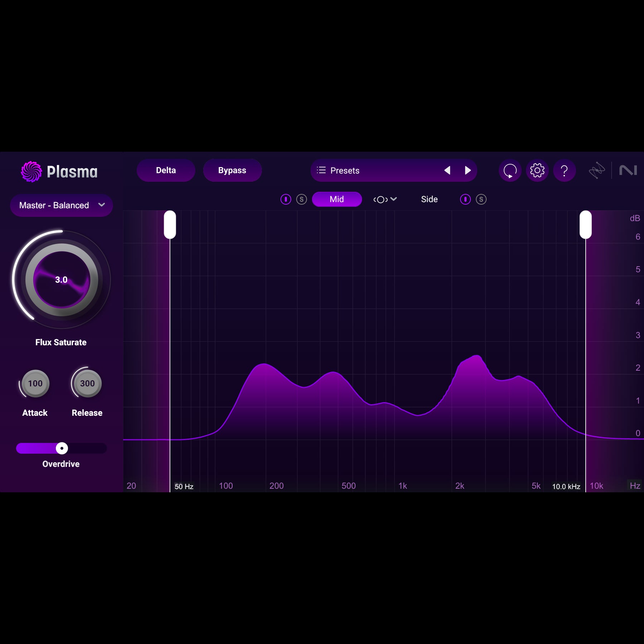Click the Overdrive slider handle

click(62, 448)
